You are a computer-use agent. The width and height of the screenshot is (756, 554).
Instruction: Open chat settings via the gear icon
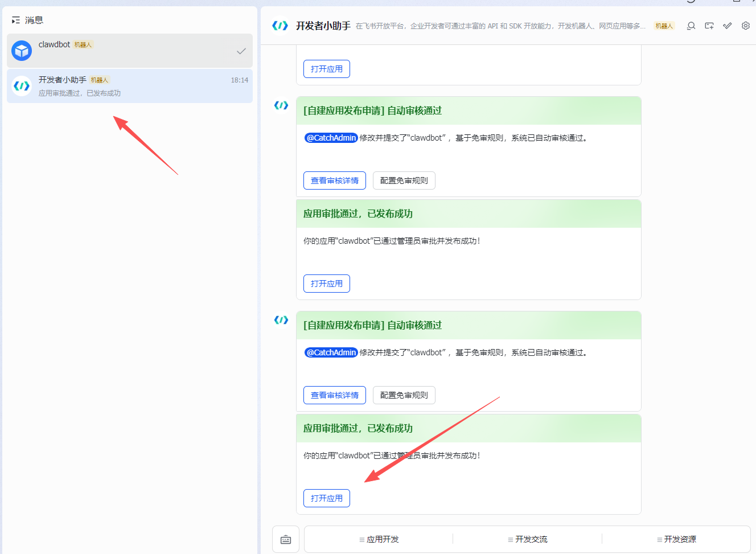pos(746,26)
